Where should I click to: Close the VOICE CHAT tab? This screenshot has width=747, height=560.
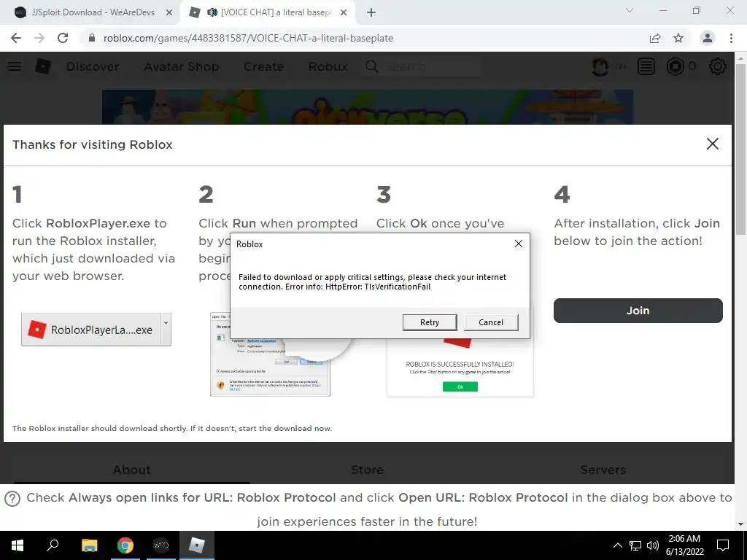pos(344,12)
